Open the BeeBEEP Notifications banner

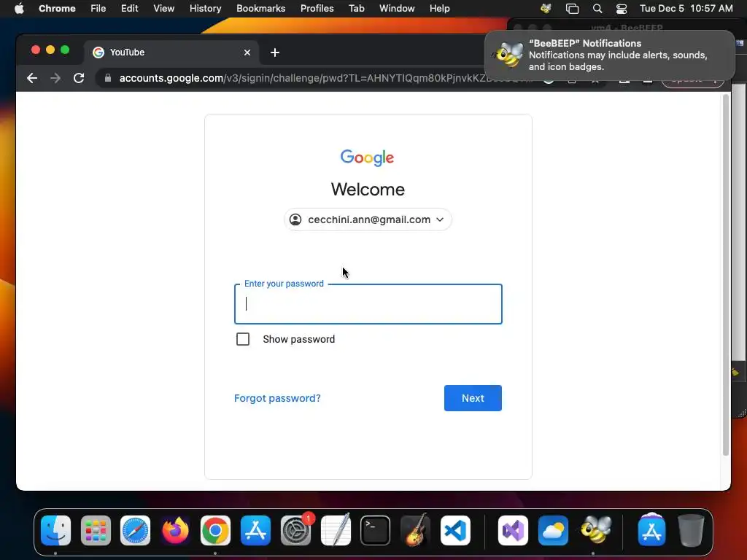[610, 55]
